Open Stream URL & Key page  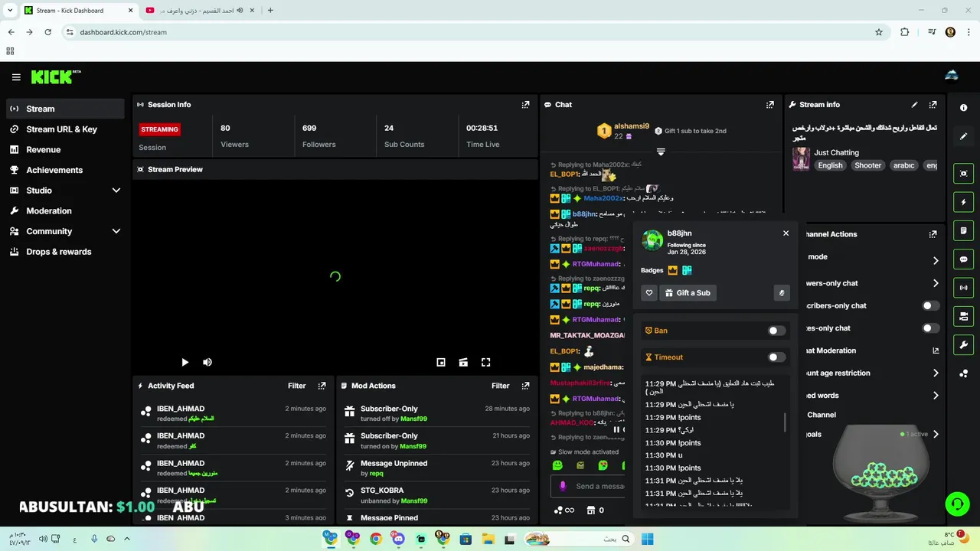click(64, 129)
